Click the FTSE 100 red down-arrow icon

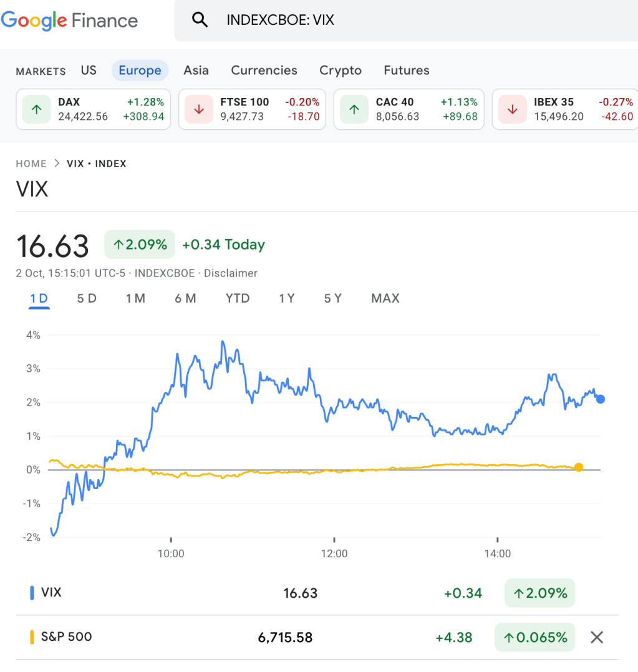pos(200,109)
